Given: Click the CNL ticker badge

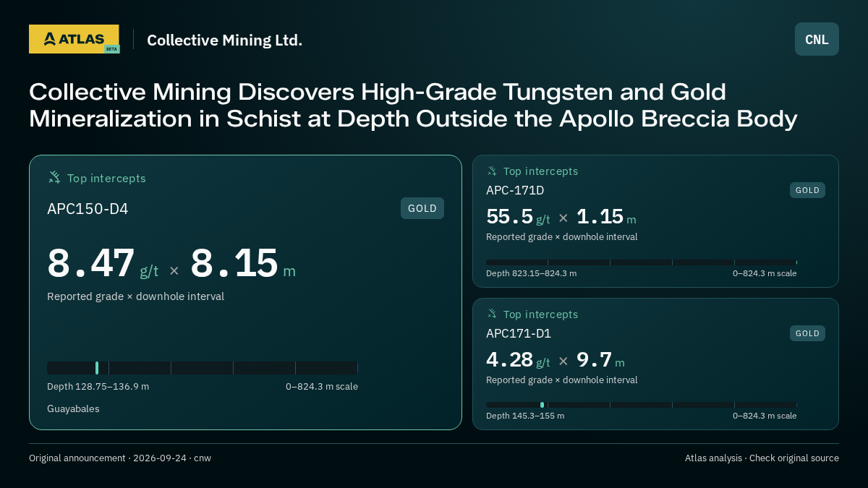Looking at the screenshot, I should (817, 39).
